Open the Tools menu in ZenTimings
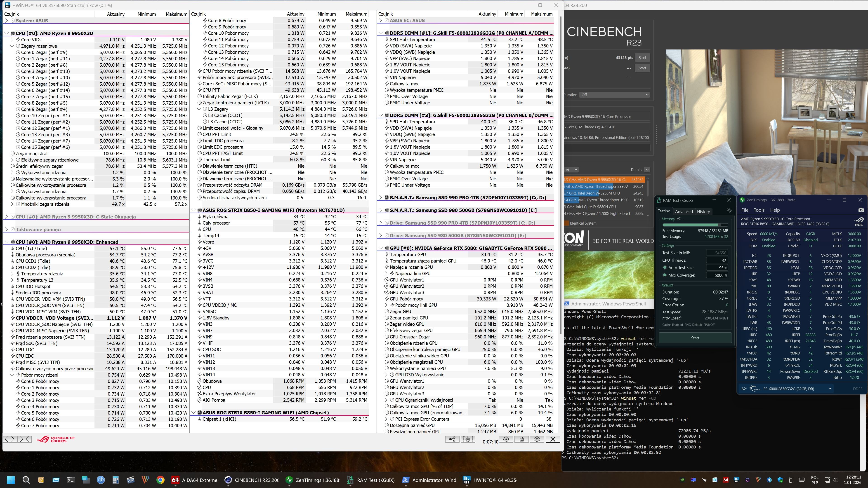The width and height of the screenshot is (868, 488). tap(759, 210)
